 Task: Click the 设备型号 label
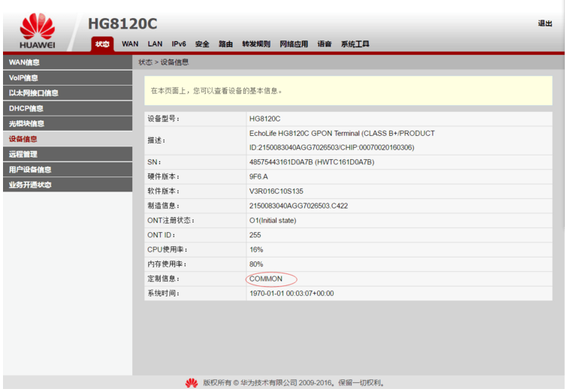click(x=163, y=119)
